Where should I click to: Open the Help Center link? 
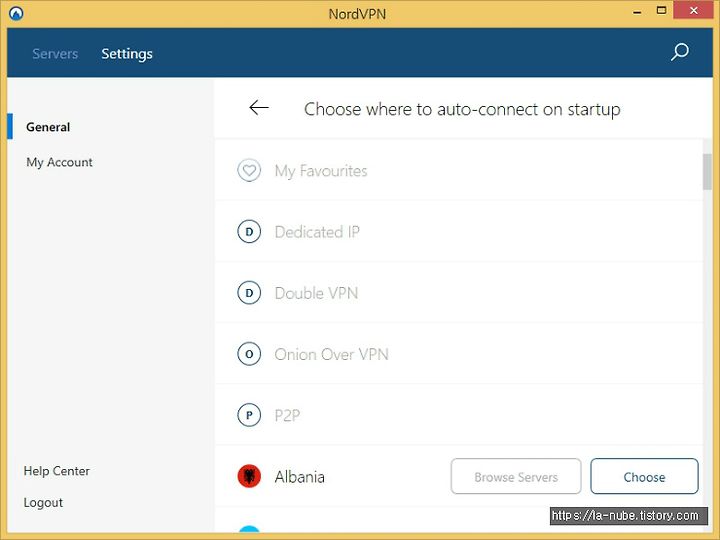56,471
